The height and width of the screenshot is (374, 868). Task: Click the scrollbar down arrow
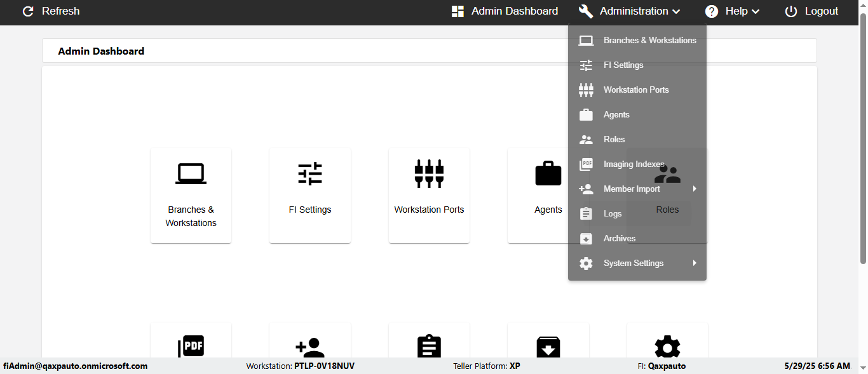(x=863, y=369)
